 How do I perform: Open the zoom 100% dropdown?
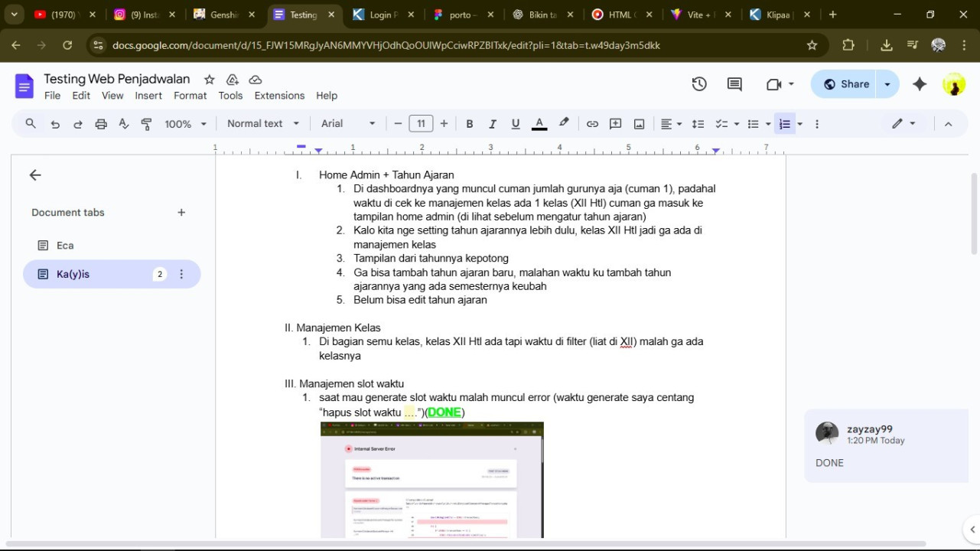[x=186, y=124]
